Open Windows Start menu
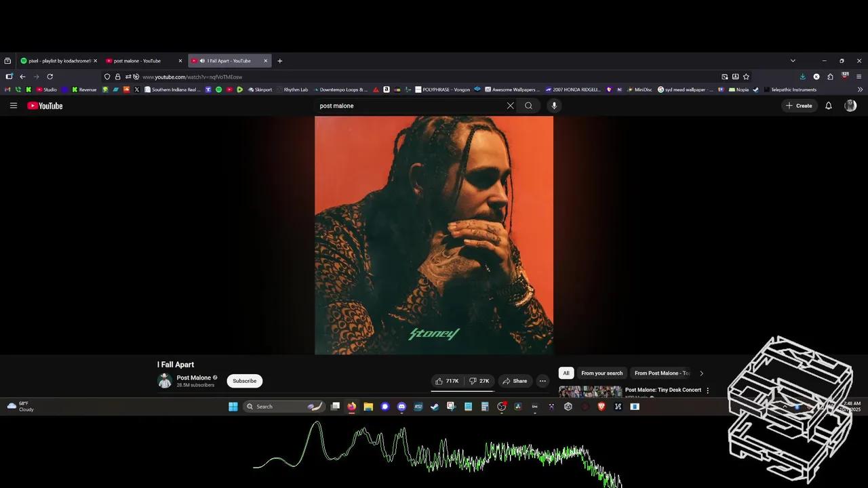Viewport: 868px width, 488px height. [233, 407]
